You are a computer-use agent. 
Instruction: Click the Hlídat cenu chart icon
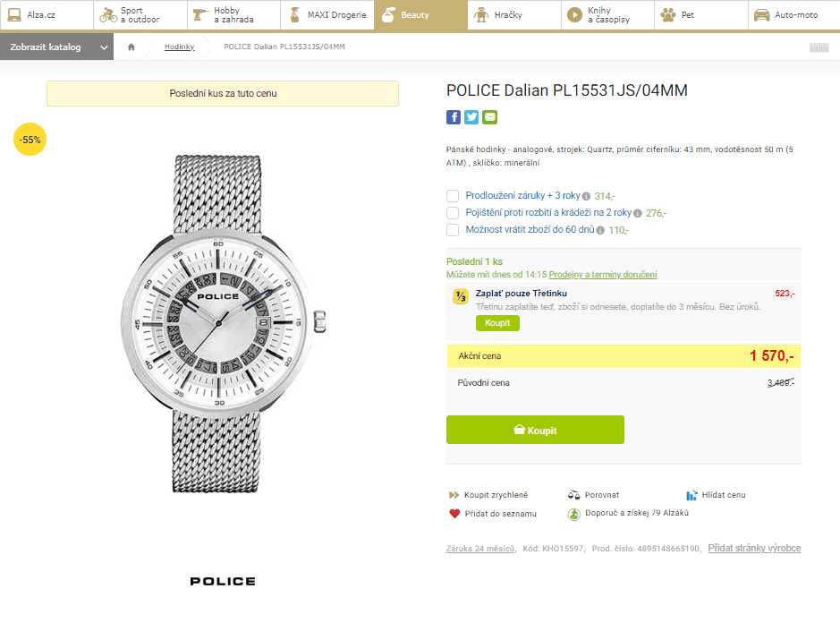click(x=692, y=495)
